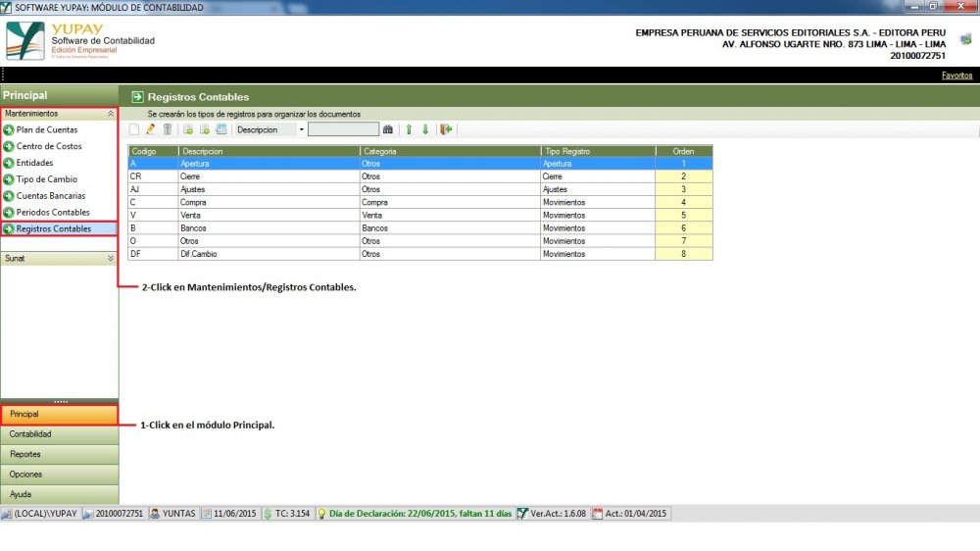Click the YUPAY logo image
This screenshot has width=980, height=551.
click(x=25, y=40)
